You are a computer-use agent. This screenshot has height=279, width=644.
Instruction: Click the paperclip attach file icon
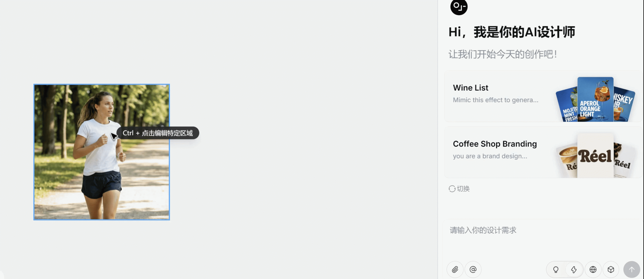click(455, 270)
